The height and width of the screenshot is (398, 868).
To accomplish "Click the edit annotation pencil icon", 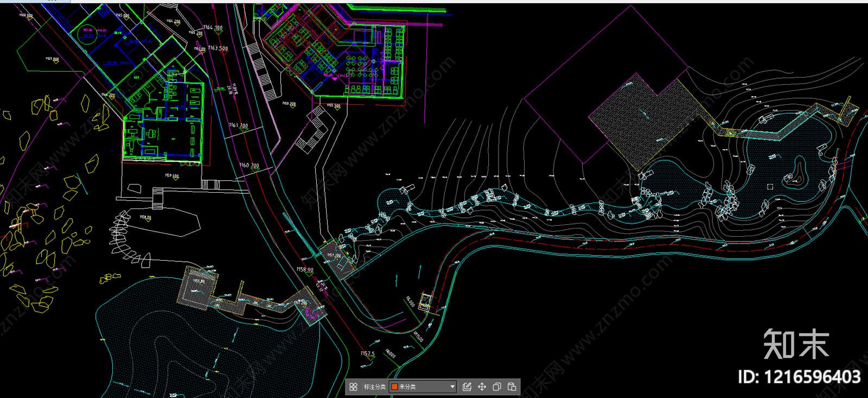I will pos(467,387).
